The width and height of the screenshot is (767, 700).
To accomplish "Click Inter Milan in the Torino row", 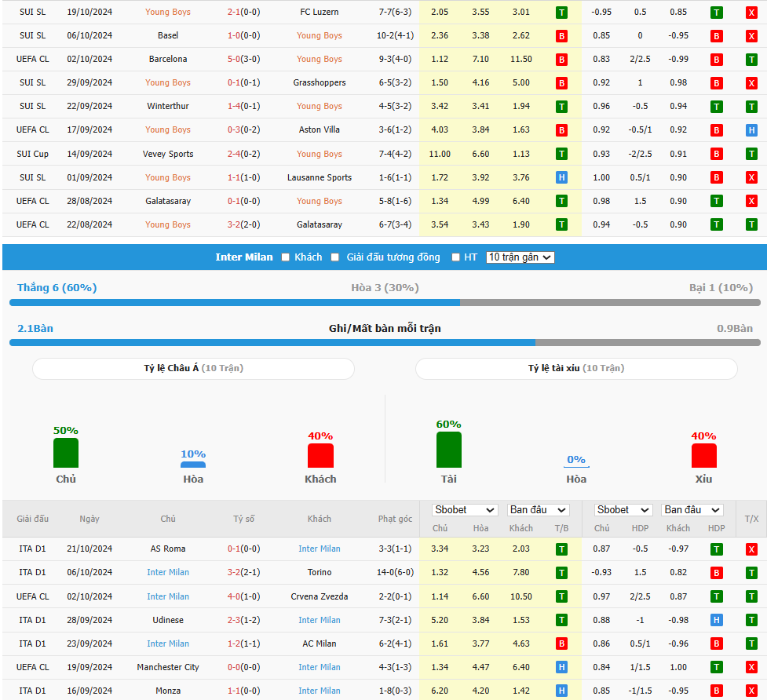I will (x=168, y=572).
